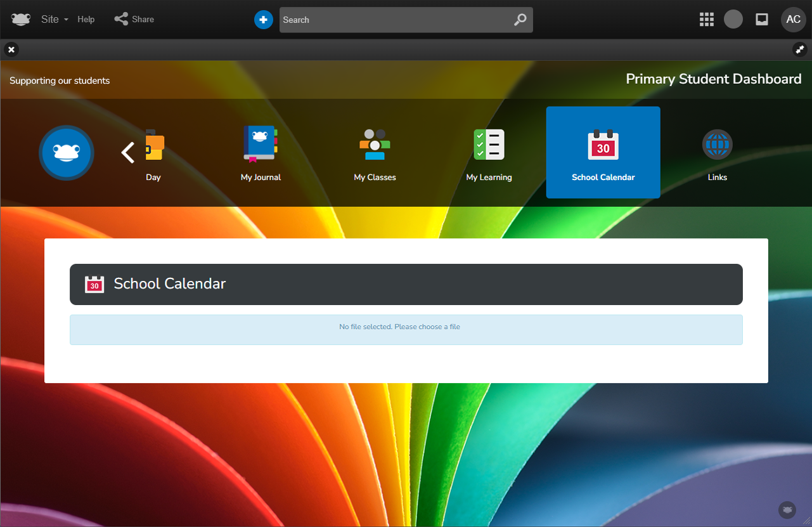Open the AC user profile avatar
Image resolution: width=812 pixels, height=527 pixels.
coord(793,20)
